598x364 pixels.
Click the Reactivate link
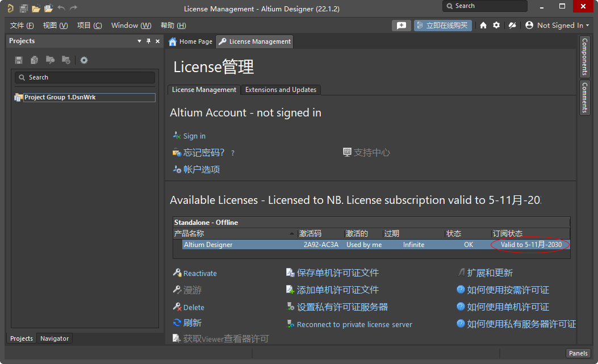coord(200,273)
